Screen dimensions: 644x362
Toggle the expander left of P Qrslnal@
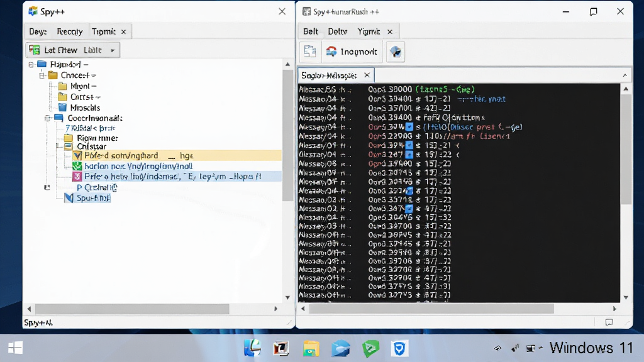(47, 187)
